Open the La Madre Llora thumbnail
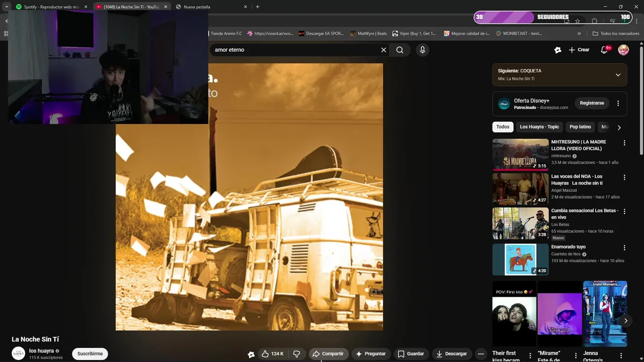The height and width of the screenshot is (362, 644). point(520,154)
